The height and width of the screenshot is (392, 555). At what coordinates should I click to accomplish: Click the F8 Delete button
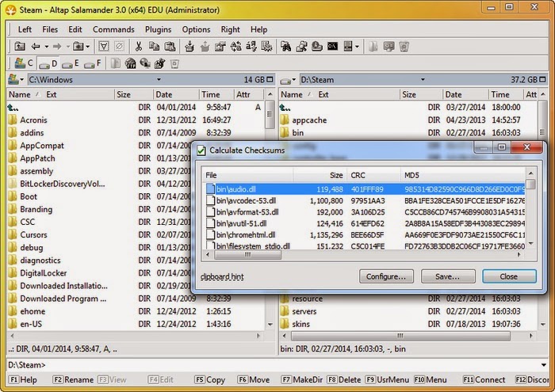[x=344, y=379]
